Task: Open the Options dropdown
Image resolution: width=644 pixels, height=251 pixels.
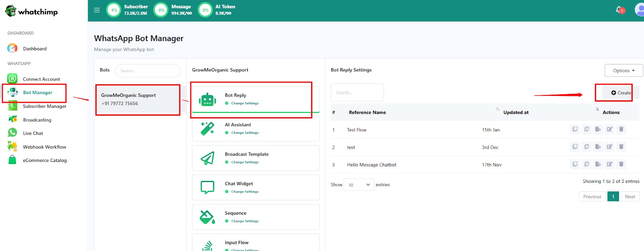Action: pos(623,71)
